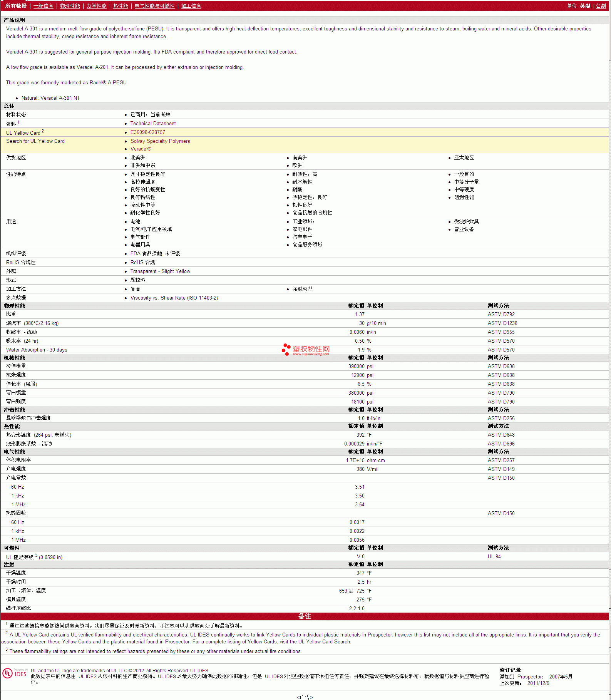The image size is (611, 700).
Task: Select the UL flammability rating V-0
Action: (360, 556)
